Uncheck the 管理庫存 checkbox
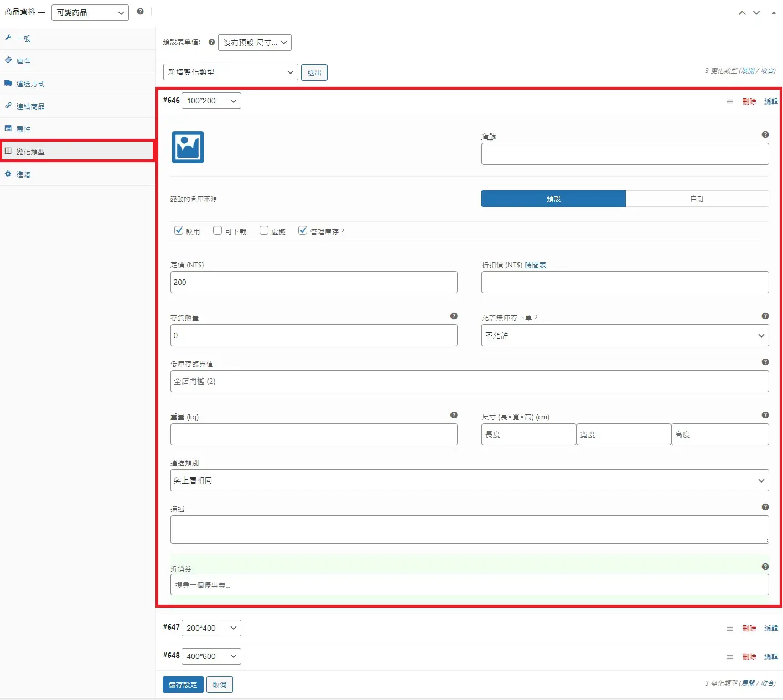Screen dimensions: 783x700 point(303,231)
